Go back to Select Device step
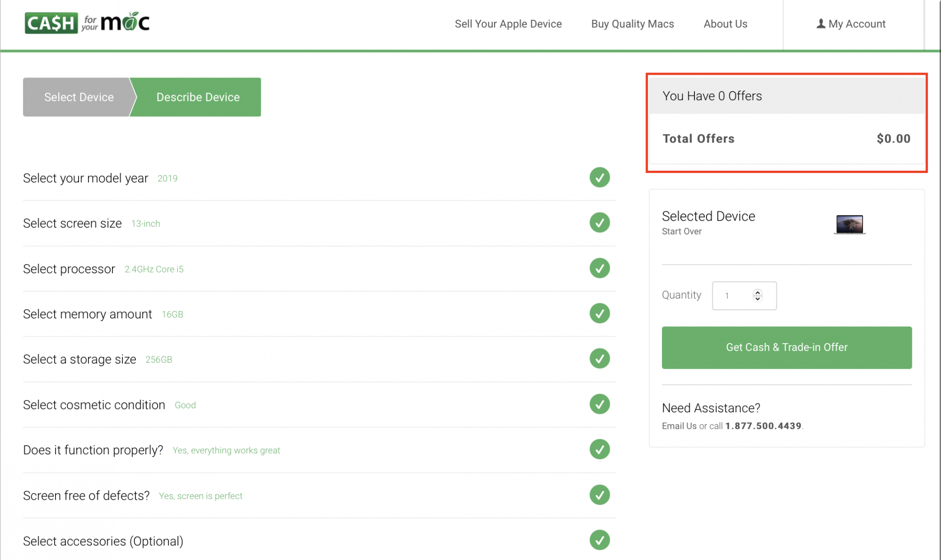 click(79, 97)
